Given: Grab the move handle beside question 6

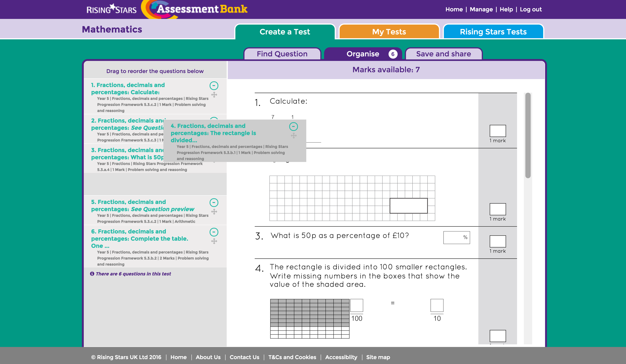Looking at the screenshot, I should pyautogui.click(x=214, y=241).
